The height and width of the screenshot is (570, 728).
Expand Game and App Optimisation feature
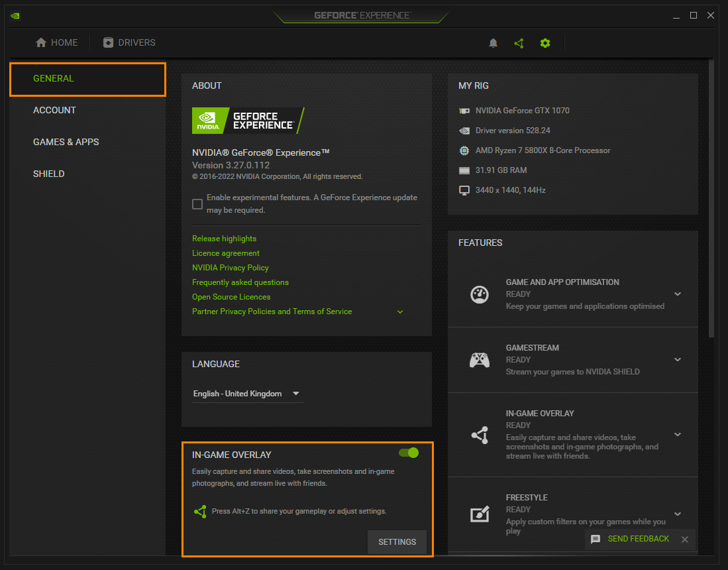tap(678, 294)
